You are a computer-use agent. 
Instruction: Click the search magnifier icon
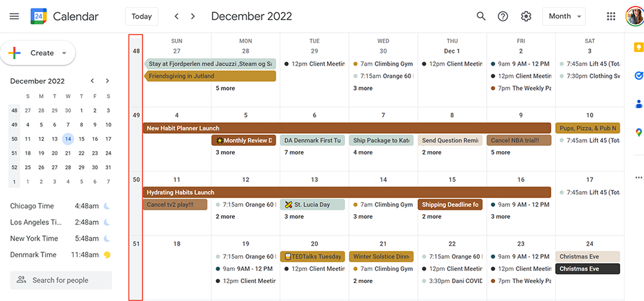pos(481,16)
